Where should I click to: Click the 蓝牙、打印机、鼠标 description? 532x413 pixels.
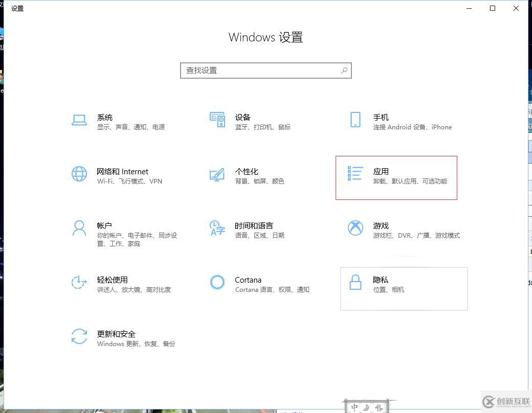[x=263, y=127]
